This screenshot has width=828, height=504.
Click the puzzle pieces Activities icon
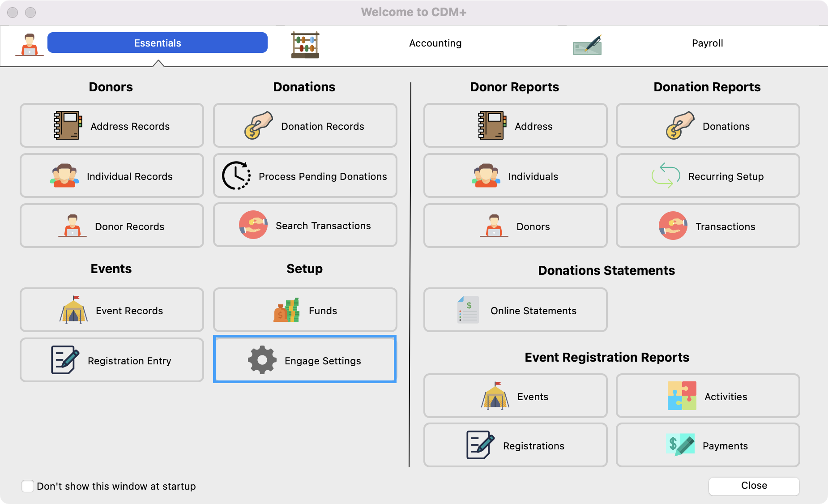[x=682, y=396]
